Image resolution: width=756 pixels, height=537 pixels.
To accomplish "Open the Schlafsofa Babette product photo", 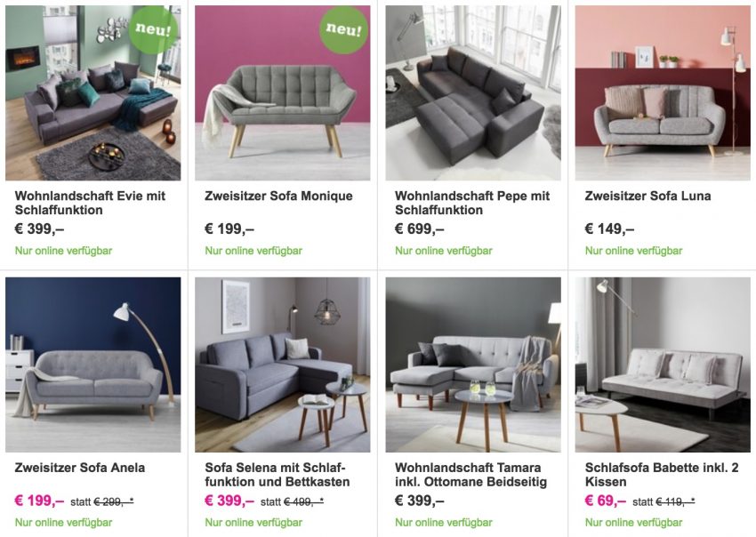I will (663, 365).
